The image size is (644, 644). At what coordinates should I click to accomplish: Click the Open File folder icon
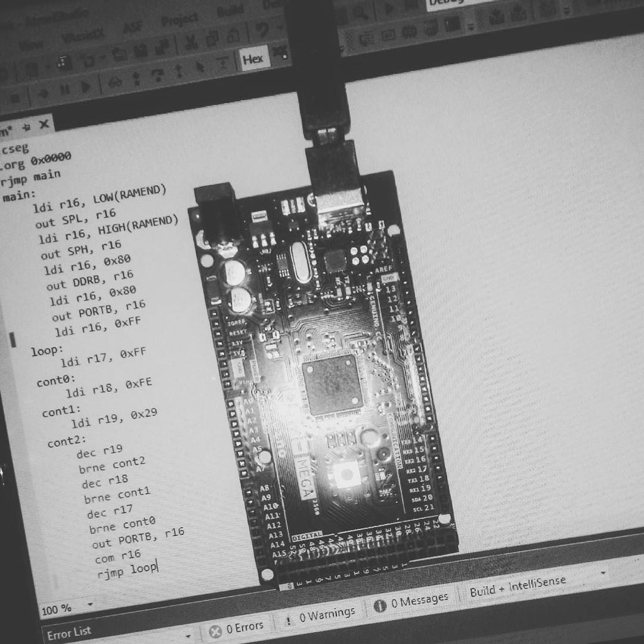pos(119,54)
